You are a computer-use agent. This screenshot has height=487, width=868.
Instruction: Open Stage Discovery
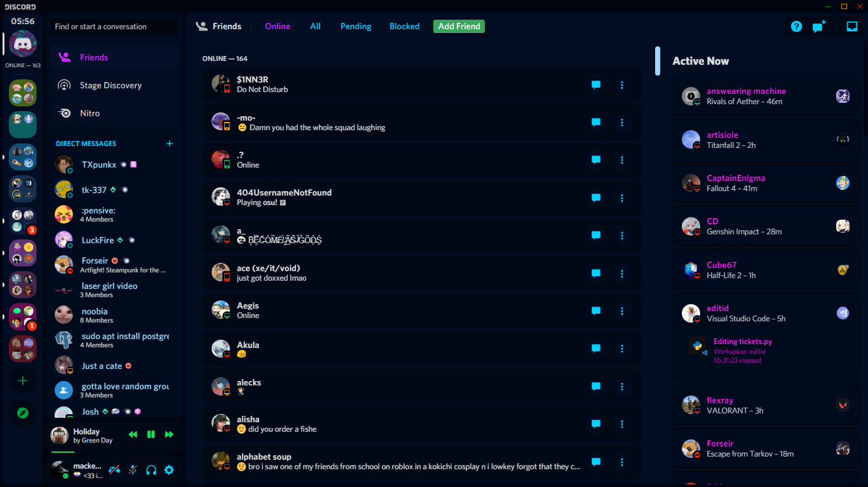tap(114, 85)
